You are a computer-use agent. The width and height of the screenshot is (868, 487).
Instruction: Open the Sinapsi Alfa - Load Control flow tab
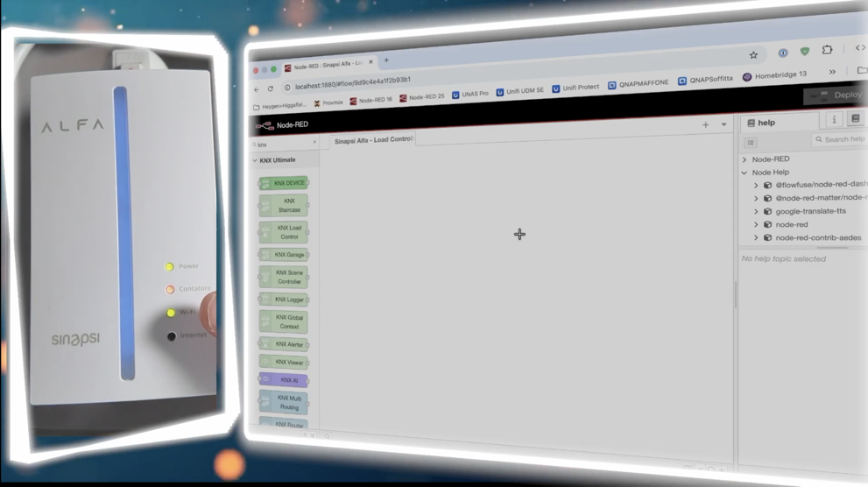[x=372, y=140]
